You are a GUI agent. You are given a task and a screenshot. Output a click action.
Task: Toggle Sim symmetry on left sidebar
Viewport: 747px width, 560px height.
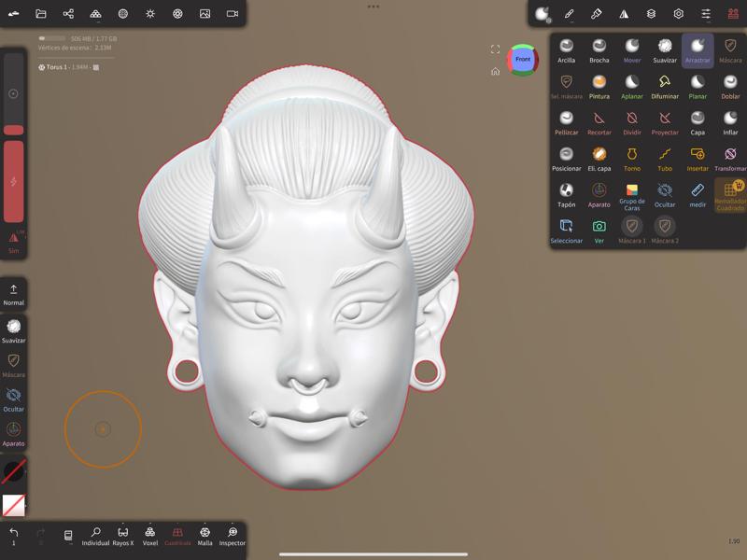click(14, 242)
